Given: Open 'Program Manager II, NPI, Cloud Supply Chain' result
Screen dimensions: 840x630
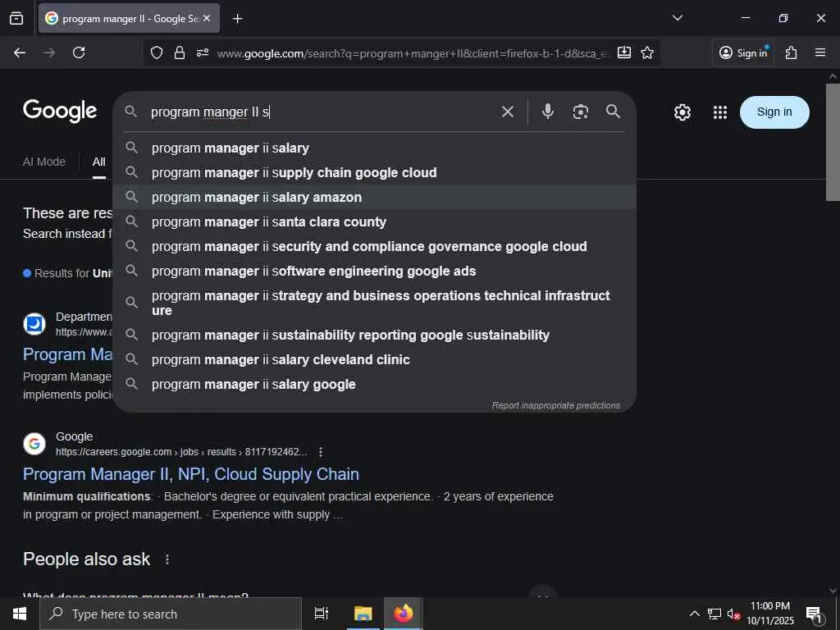Looking at the screenshot, I should click(190, 474).
